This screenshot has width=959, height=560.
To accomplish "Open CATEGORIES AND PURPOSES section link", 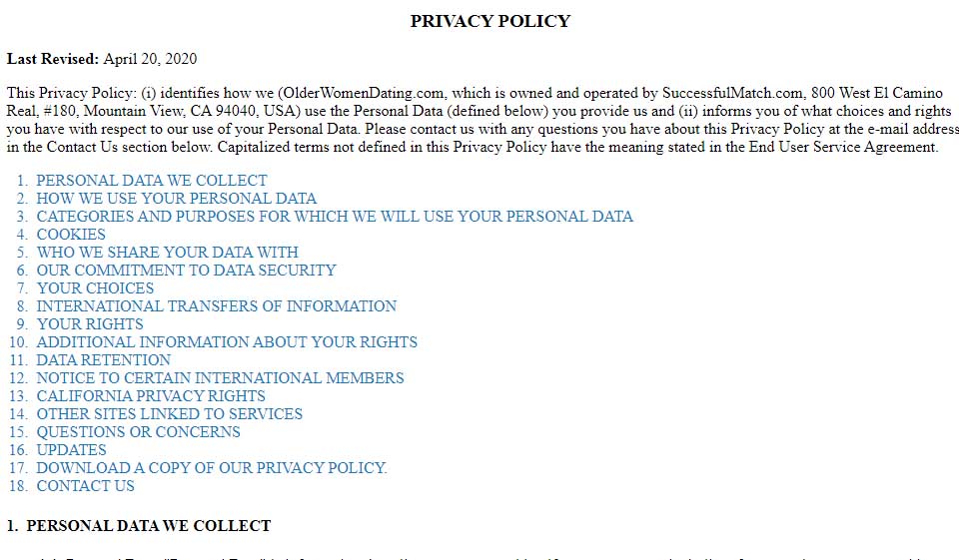I will [335, 217].
